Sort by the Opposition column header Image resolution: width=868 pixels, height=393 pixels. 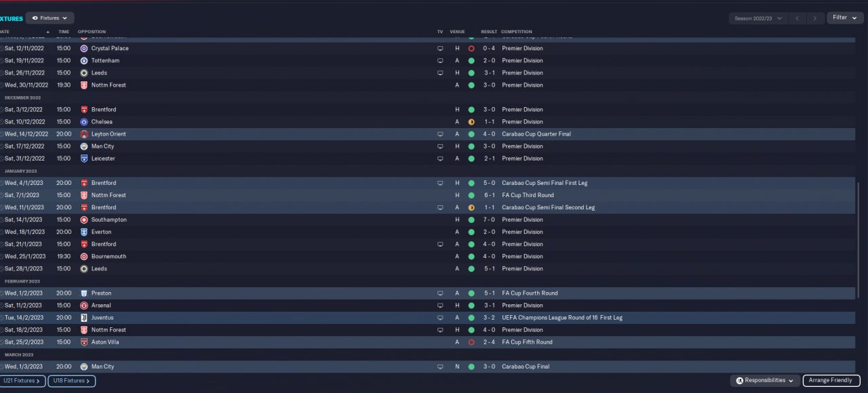[92, 32]
